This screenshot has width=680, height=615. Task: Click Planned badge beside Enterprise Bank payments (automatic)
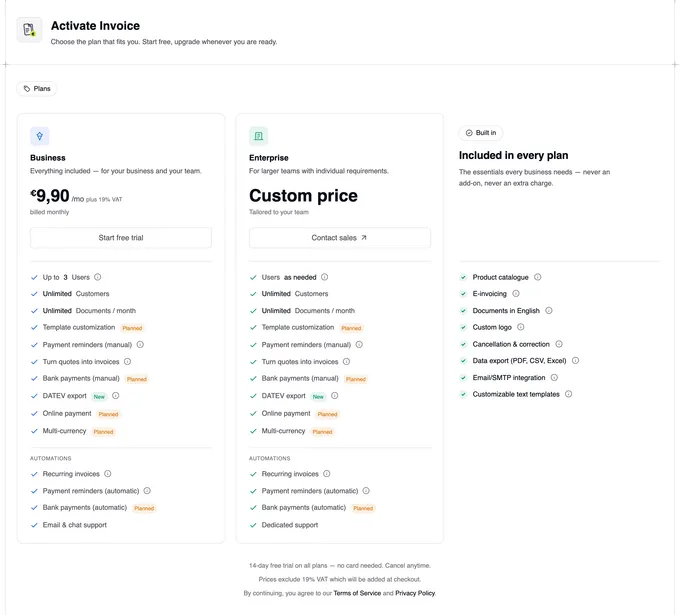coord(363,508)
